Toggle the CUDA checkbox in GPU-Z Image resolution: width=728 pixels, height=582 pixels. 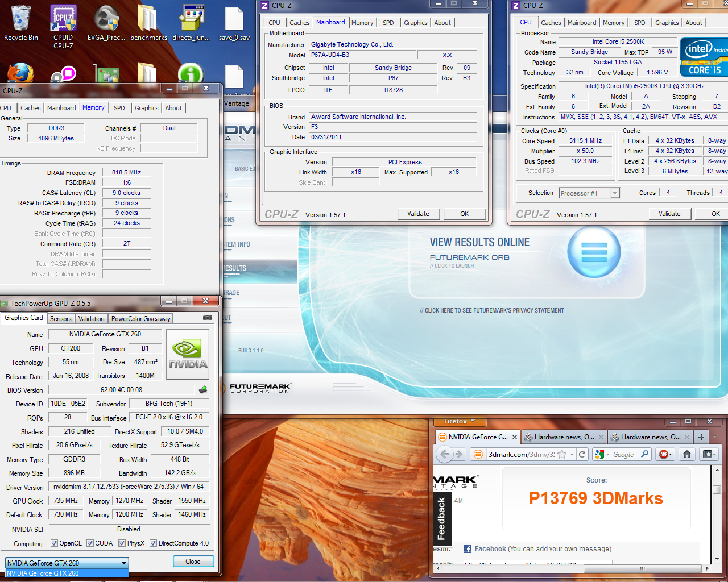90,543
